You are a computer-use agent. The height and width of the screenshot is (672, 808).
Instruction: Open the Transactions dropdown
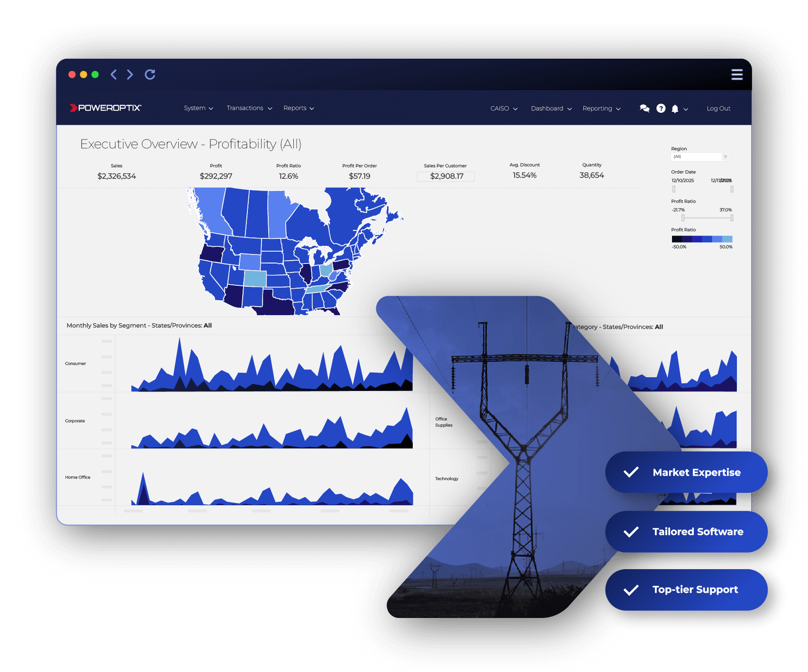click(249, 108)
